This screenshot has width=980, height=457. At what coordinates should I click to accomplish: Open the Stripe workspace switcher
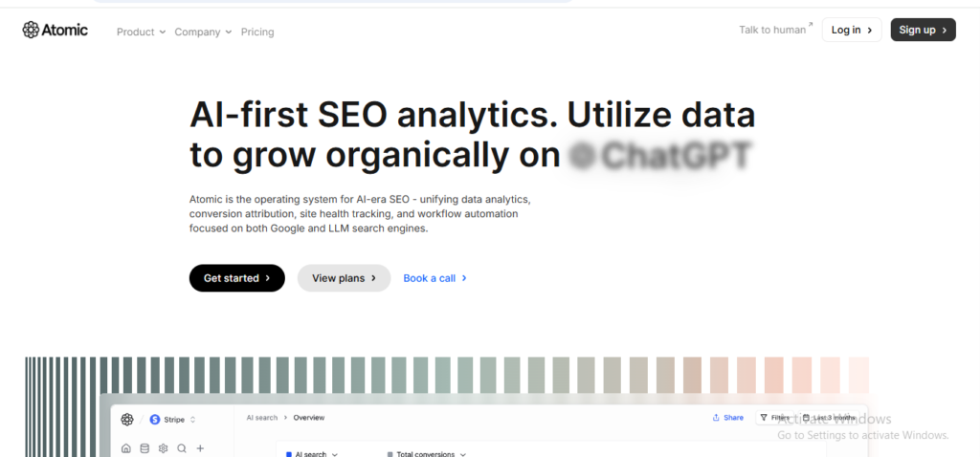173,419
